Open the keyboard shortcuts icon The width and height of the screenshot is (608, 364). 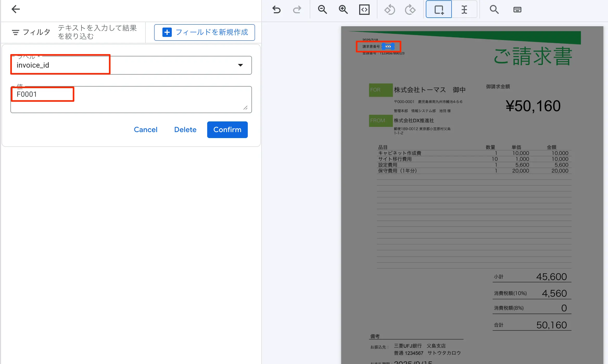point(517,10)
